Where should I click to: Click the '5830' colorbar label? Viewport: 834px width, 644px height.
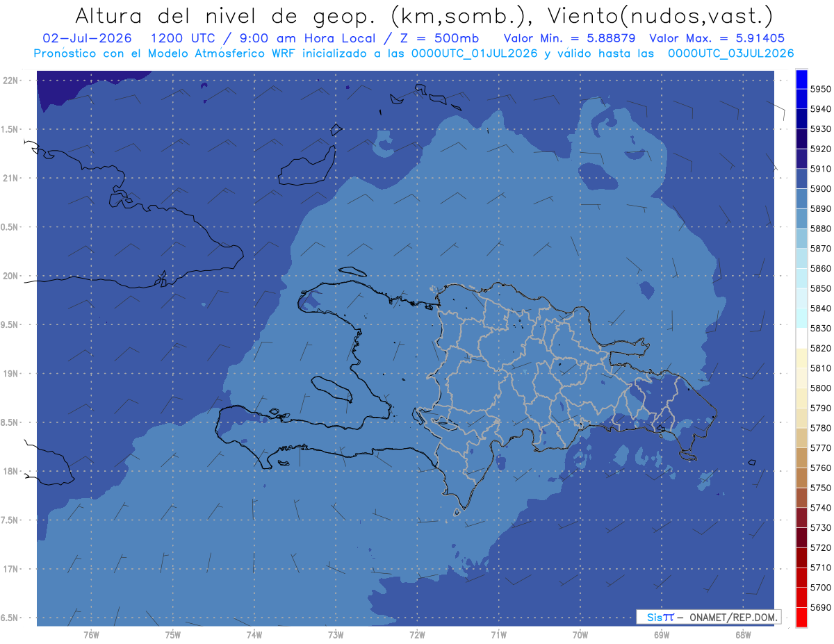coord(820,328)
